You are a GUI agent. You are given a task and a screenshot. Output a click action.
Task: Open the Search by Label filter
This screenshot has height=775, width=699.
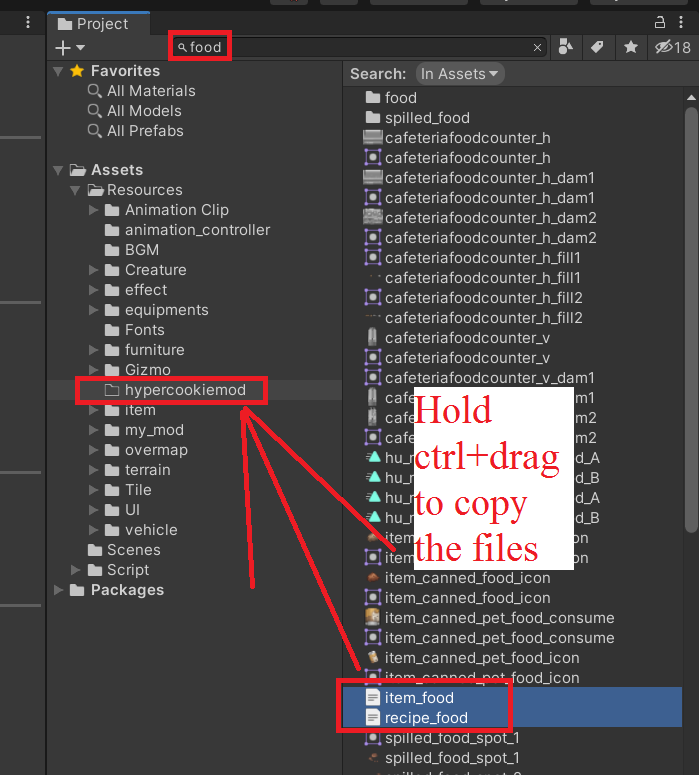(x=597, y=47)
